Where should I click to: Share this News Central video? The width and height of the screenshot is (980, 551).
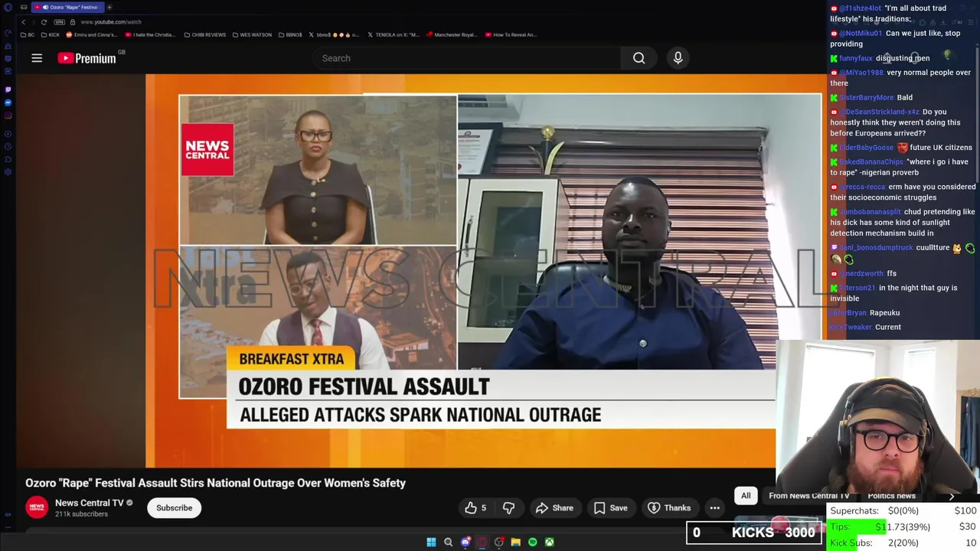click(x=554, y=508)
